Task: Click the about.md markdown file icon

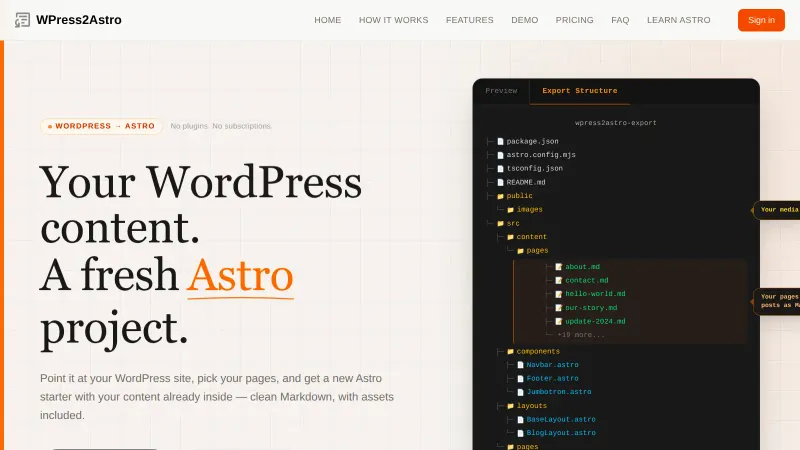Action: pos(559,267)
